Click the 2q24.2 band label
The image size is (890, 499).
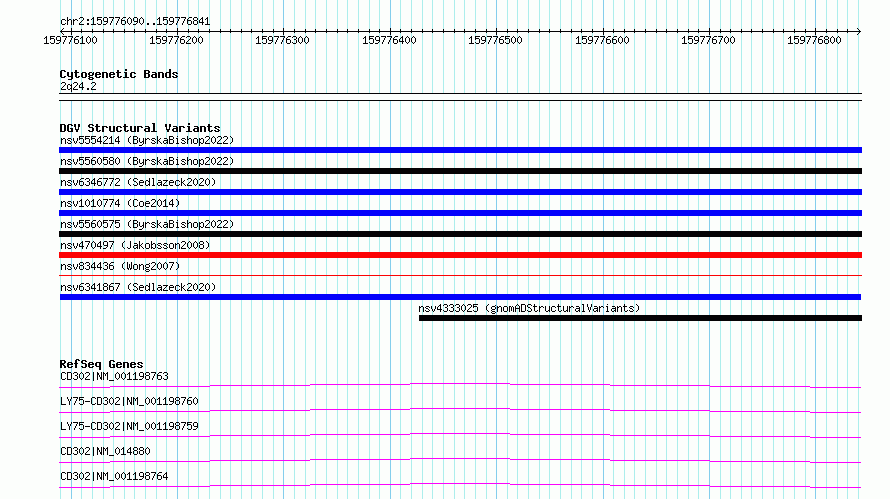[x=78, y=86]
